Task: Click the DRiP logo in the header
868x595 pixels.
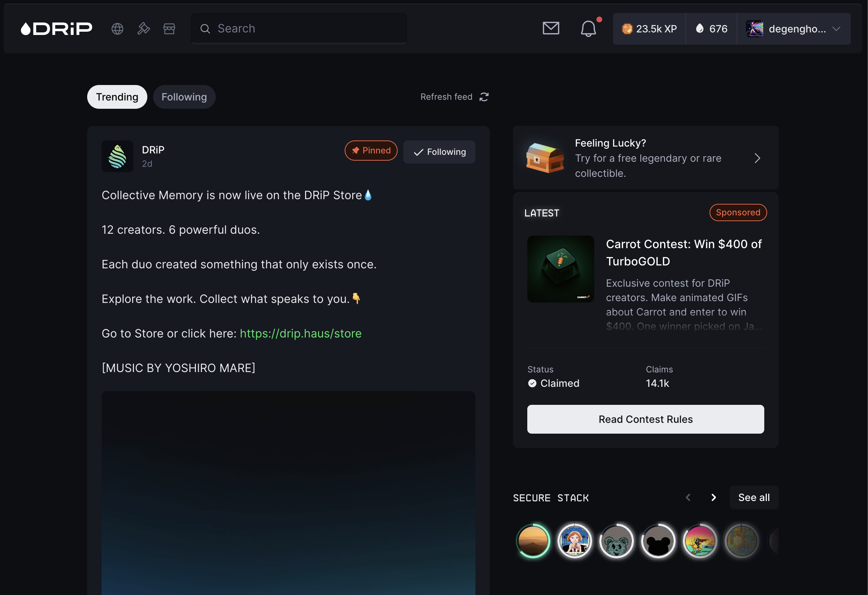Action: [x=57, y=29]
